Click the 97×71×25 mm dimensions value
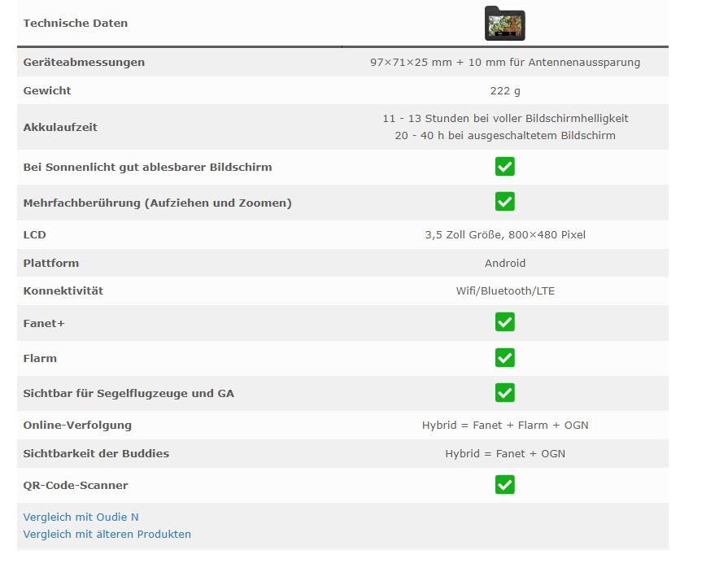728x572 pixels. click(505, 63)
